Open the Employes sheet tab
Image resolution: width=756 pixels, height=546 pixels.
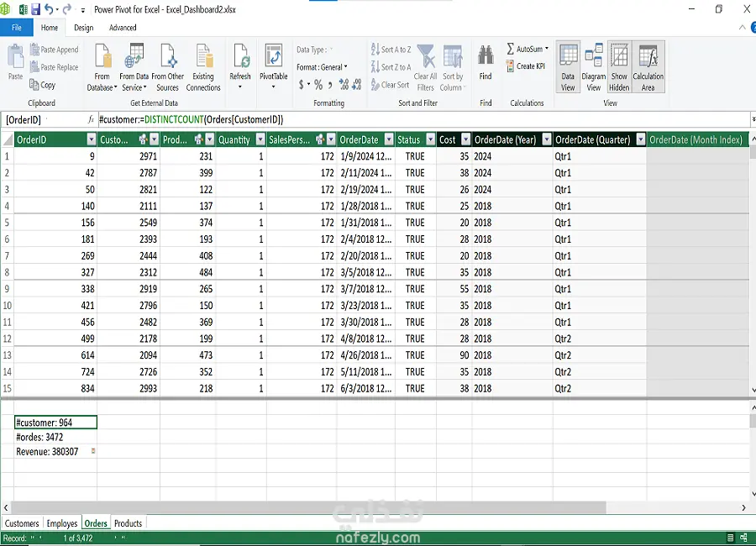tap(61, 523)
